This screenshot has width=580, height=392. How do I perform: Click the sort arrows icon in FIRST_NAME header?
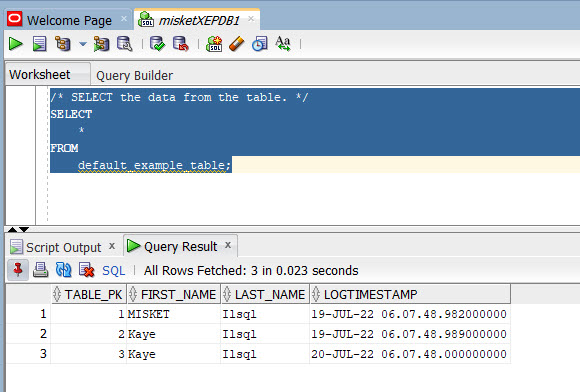[133, 294]
